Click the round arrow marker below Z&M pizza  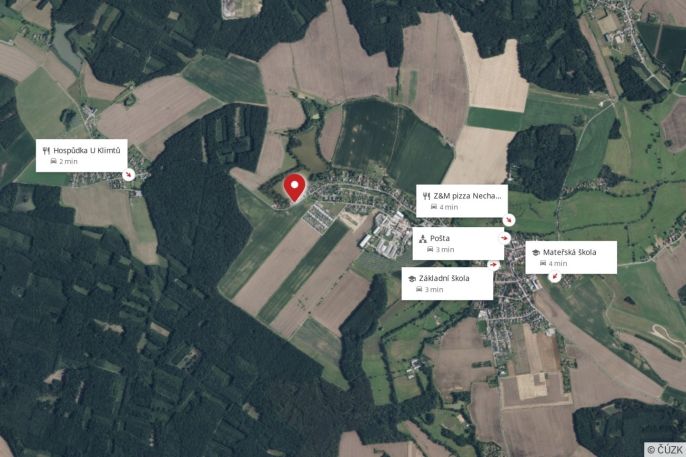[x=508, y=220]
